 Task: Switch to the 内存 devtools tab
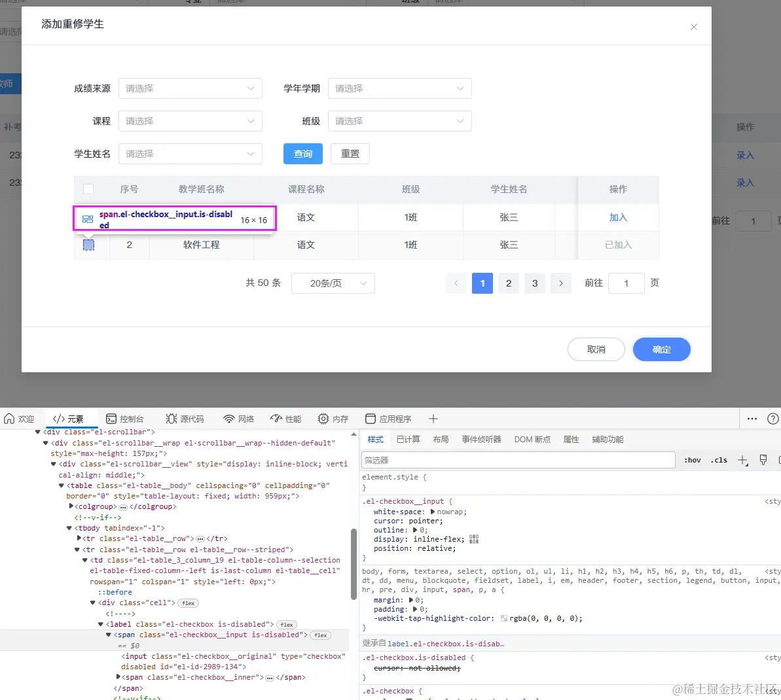tap(333, 419)
